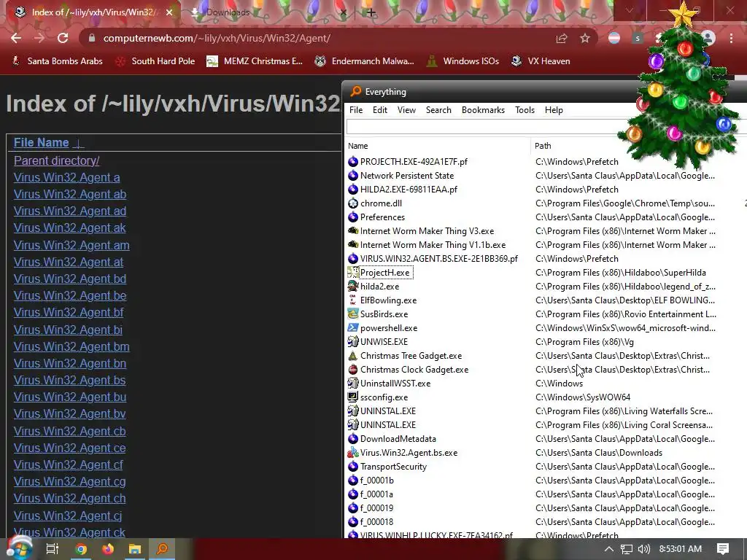Open the Endermanch Malware bookmark
This screenshot has height=560, width=747.
[x=365, y=61]
